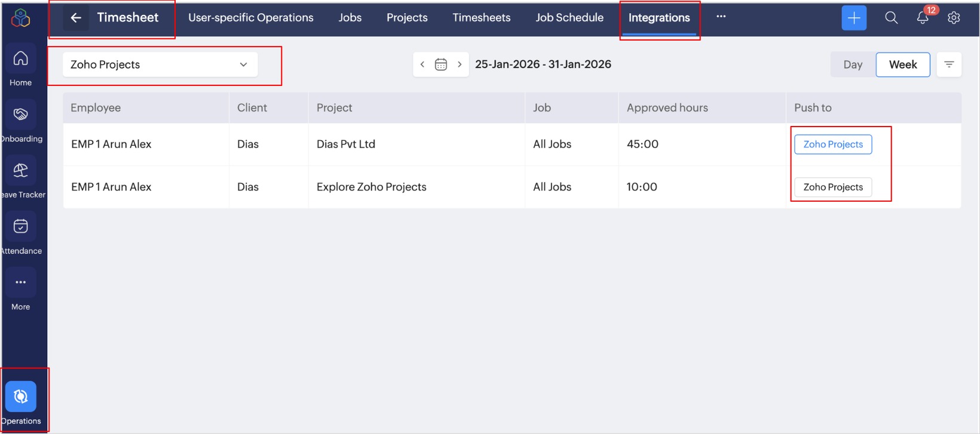Image resolution: width=980 pixels, height=434 pixels.
Task: Open the settings gear icon
Action: click(x=954, y=18)
